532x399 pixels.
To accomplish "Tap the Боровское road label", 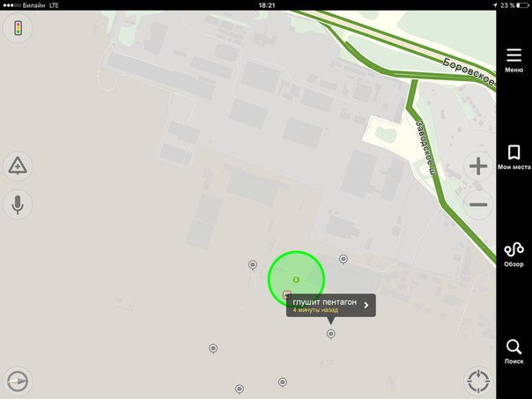I will (x=469, y=72).
